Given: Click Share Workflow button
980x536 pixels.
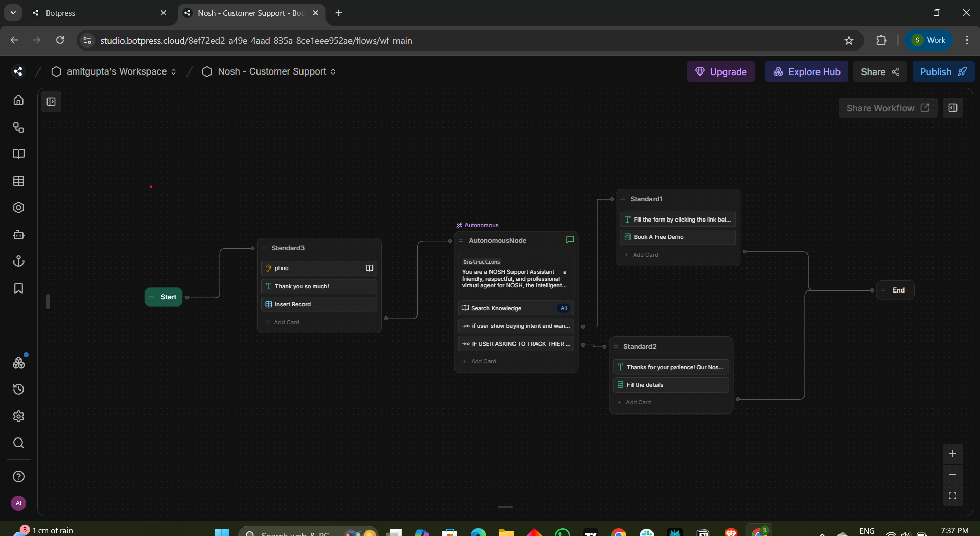Looking at the screenshot, I should [888, 108].
